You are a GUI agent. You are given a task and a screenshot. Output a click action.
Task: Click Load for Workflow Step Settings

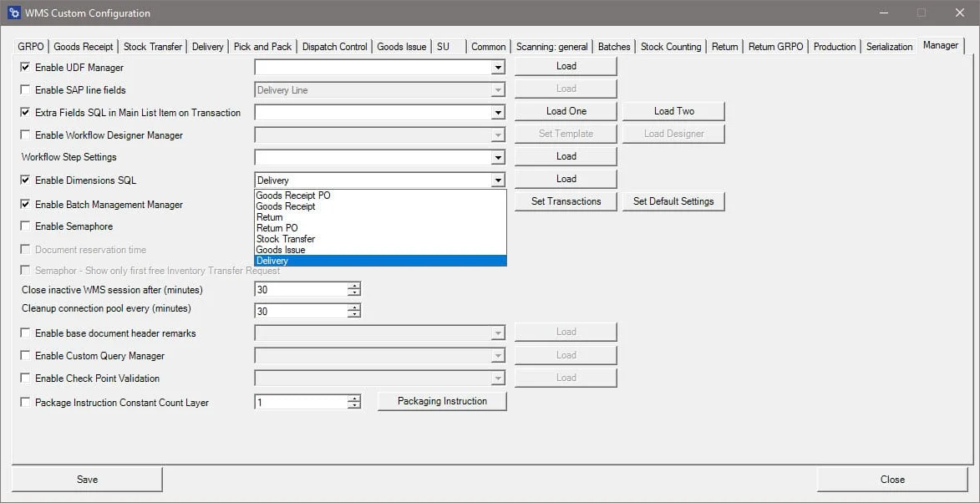pos(566,156)
